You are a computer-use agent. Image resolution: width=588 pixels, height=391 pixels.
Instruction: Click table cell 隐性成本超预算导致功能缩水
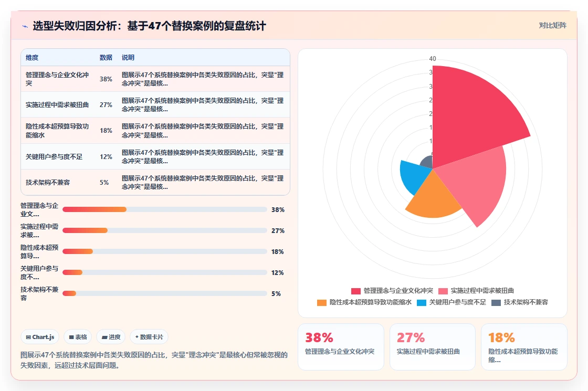(57, 131)
